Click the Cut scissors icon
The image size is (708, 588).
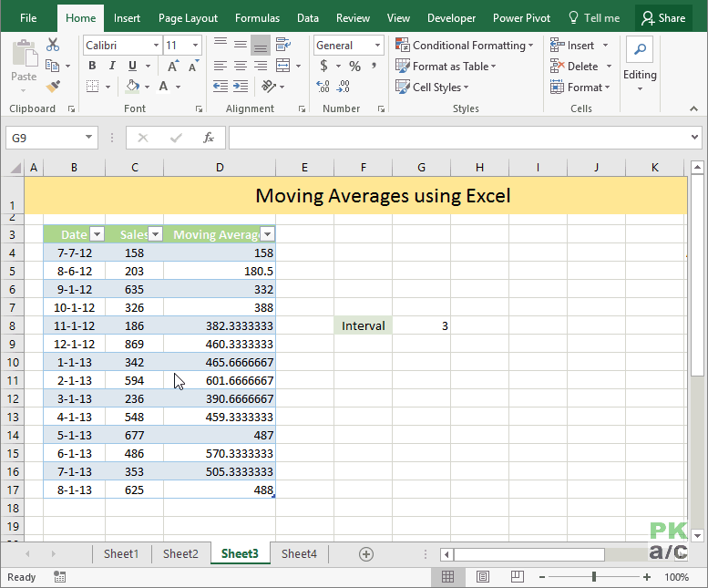[x=53, y=45]
